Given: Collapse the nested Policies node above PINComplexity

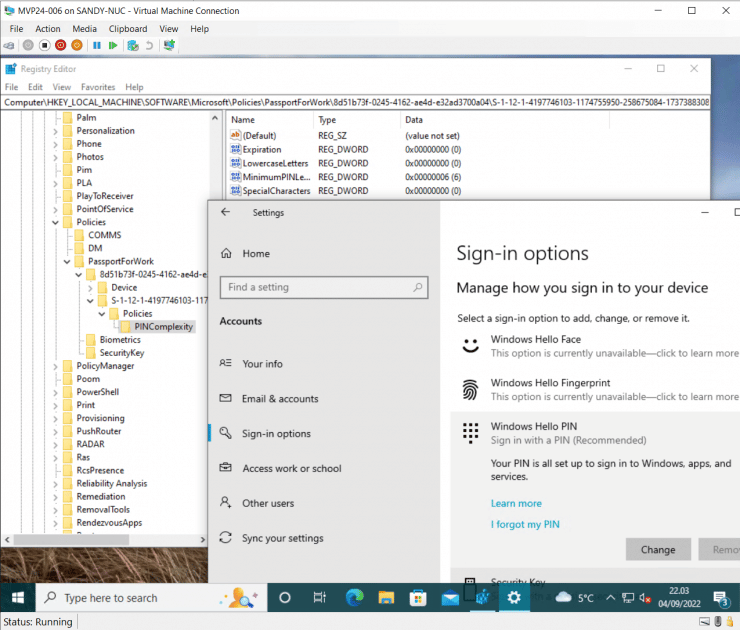Looking at the screenshot, I should click(101, 314).
